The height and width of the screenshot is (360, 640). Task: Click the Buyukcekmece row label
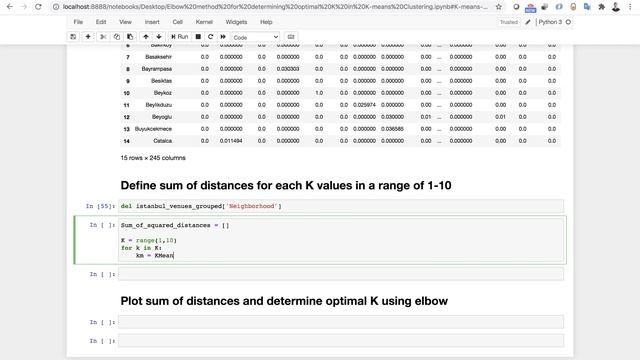tap(153, 129)
